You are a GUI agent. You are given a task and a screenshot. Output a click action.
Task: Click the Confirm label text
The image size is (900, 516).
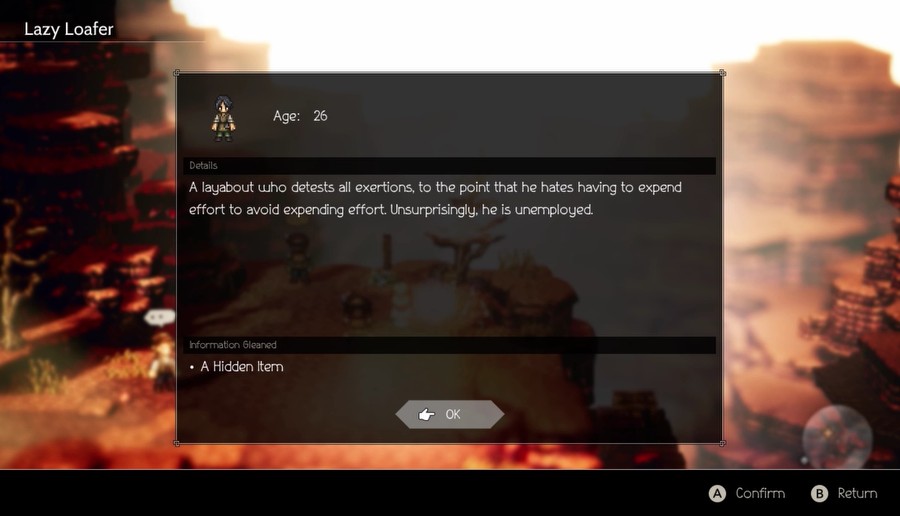click(x=760, y=493)
